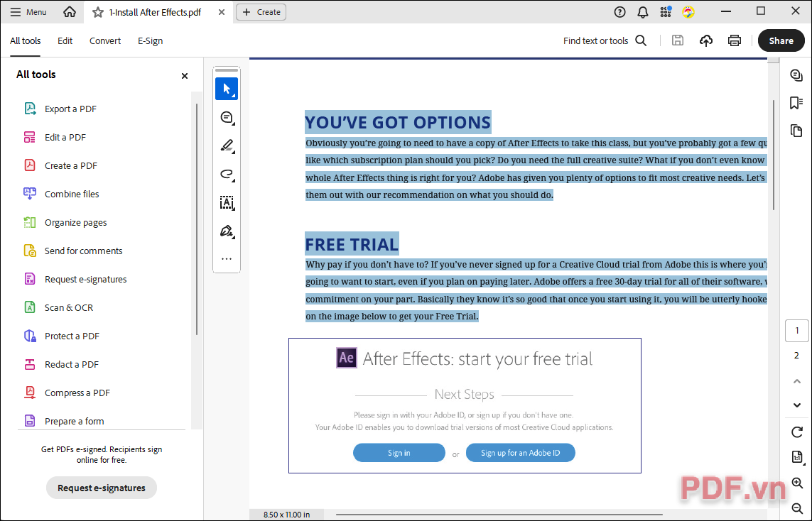812x521 pixels.
Task: Go to previous page arrow
Action: (797, 381)
